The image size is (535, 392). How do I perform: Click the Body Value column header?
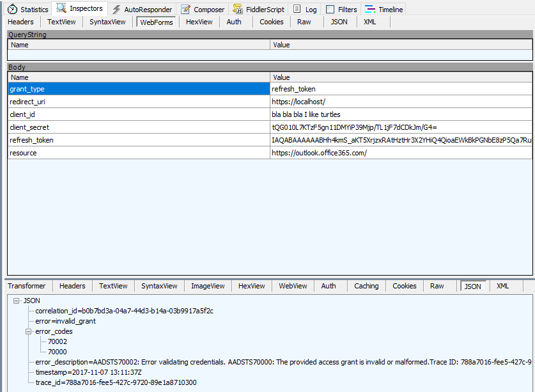coord(401,77)
